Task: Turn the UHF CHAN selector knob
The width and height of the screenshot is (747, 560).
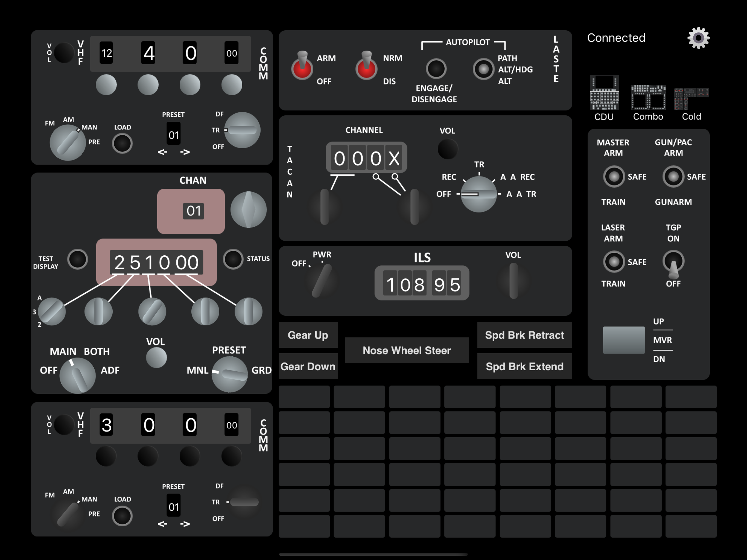Action: tap(248, 210)
